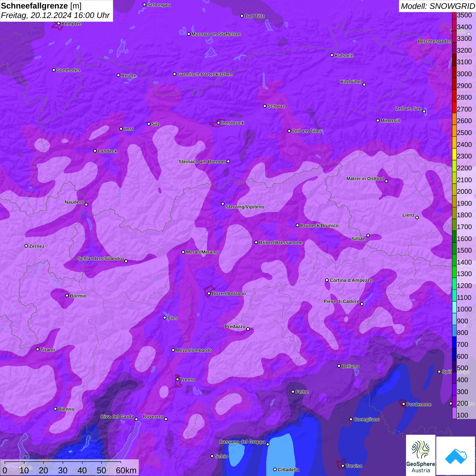
Task: Click the Trento city marker dot
Action: (177, 379)
